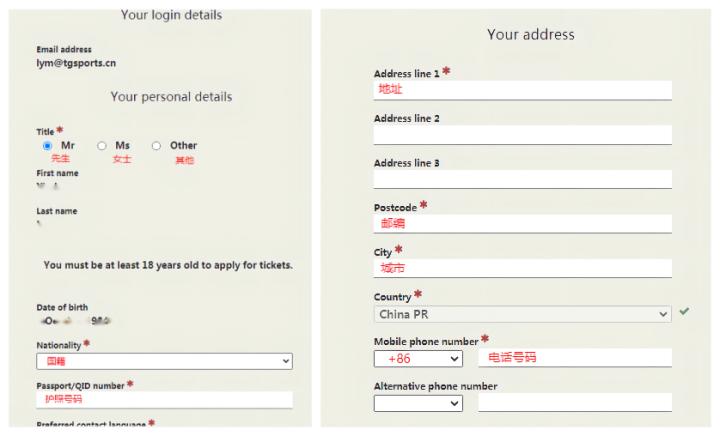
Task: Open the Nationality dropdown
Action: coord(164,361)
